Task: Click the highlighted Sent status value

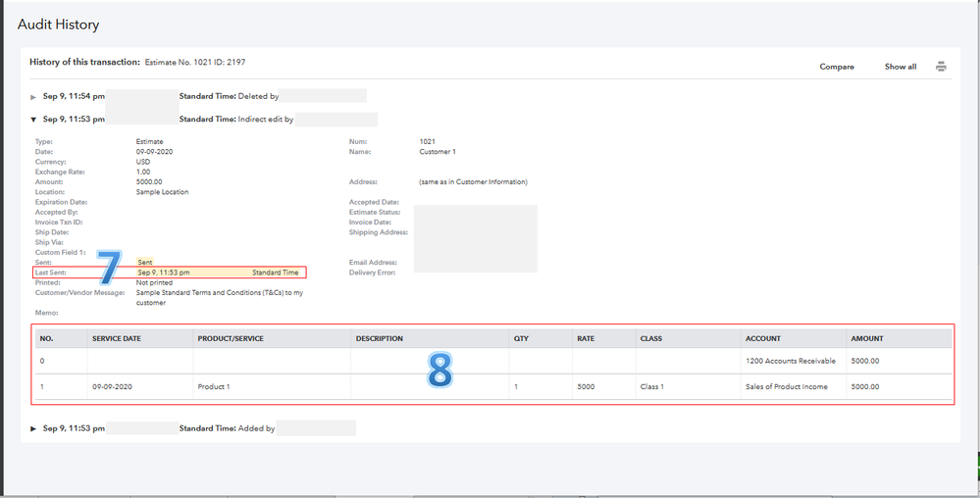Action: click(145, 263)
